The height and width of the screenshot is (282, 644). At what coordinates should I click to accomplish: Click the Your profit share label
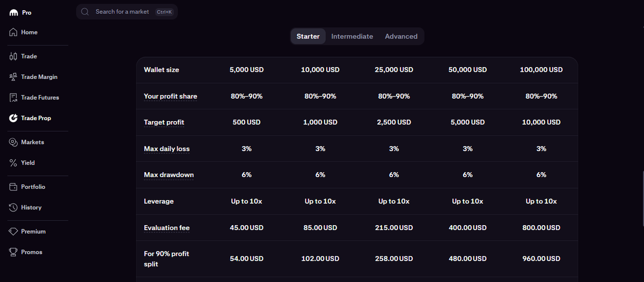(171, 97)
